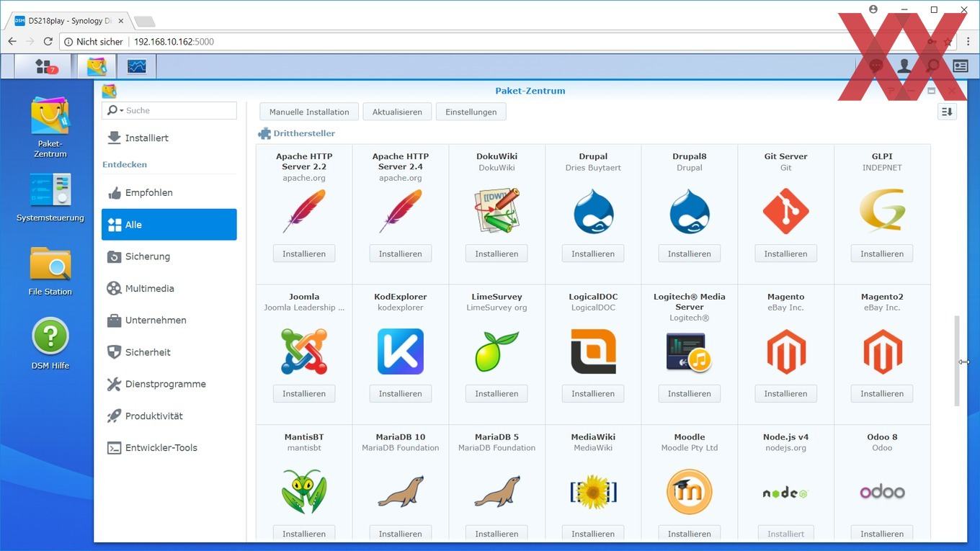980x551 pixels.
Task: Open the MariaDB 5 seal icon
Action: tap(497, 491)
